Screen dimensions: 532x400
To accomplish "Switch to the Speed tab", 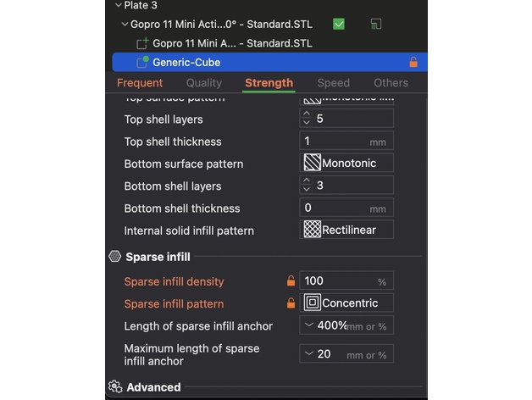I will [x=333, y=83].
